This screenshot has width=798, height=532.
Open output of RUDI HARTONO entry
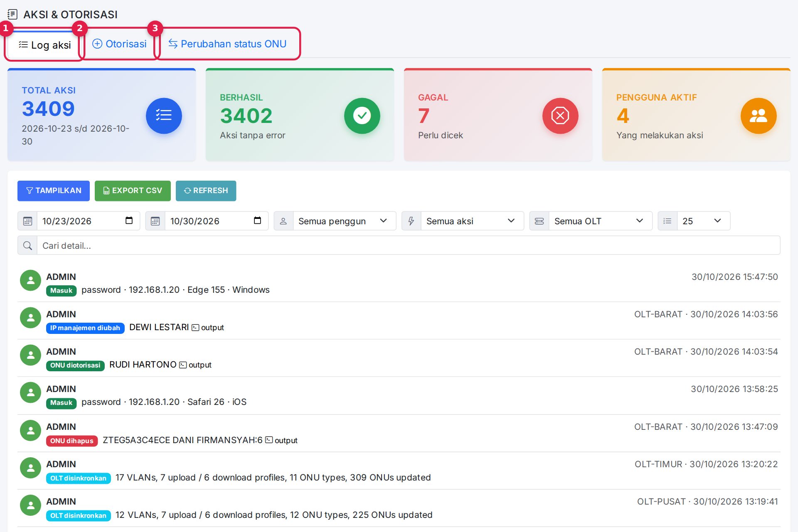195,365
